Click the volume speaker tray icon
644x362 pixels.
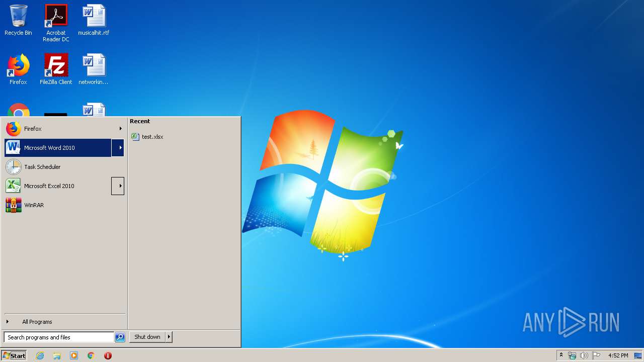(584, 355)
